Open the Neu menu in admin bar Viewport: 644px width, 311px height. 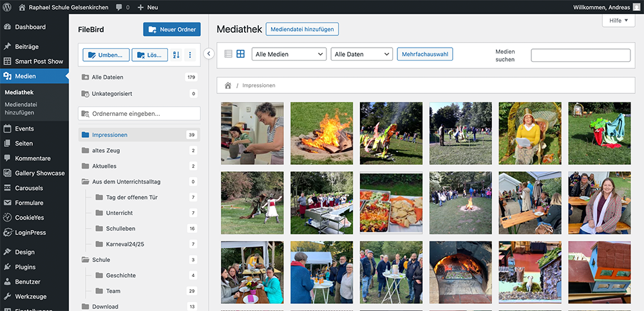click(147, 7)
